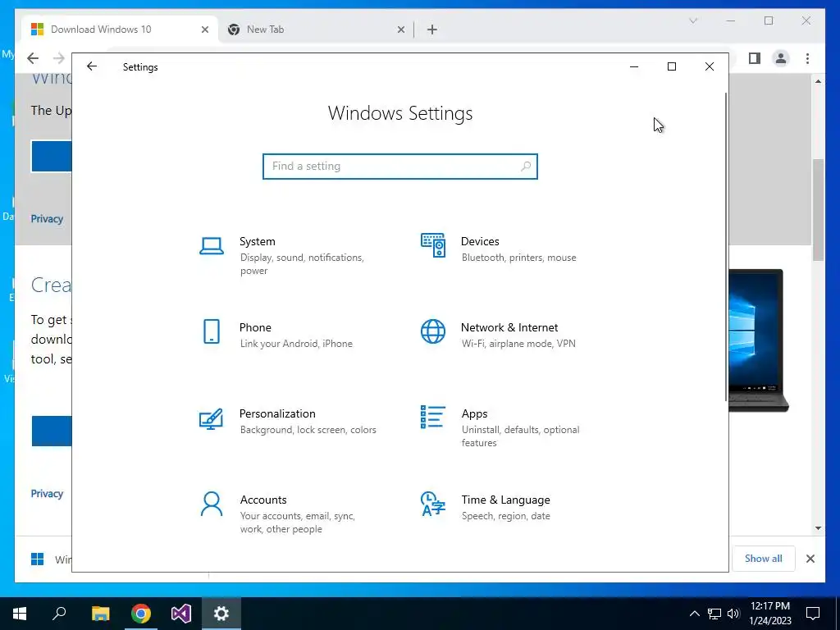This screenshot has height=630, width=840.
Task: Open the System category title
Action: point(257,242)
